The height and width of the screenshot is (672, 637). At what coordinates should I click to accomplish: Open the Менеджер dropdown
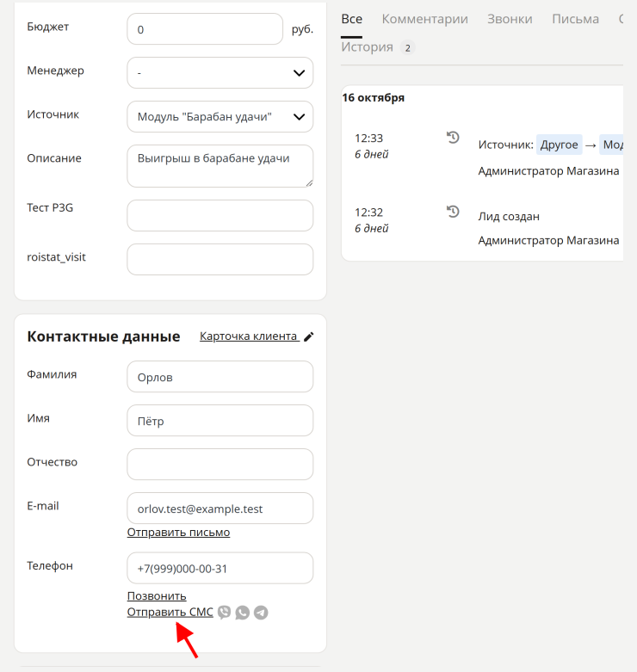click(x=220, y=73)
